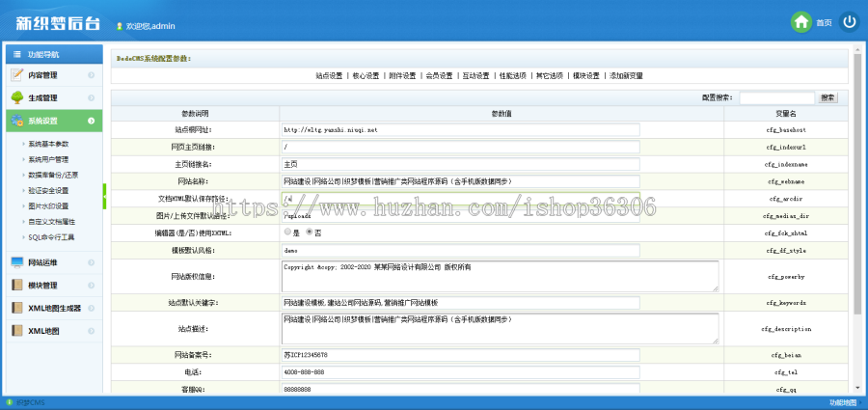Focus the 配置搜索 input field
Image resolution: width=868 pixels, height=410 pixels.
click(776, 97)
